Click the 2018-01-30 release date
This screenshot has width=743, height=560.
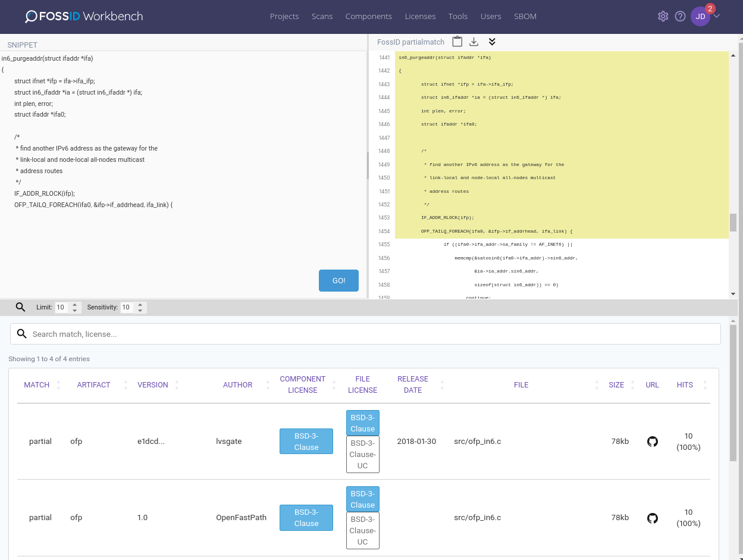click(416, 442)
